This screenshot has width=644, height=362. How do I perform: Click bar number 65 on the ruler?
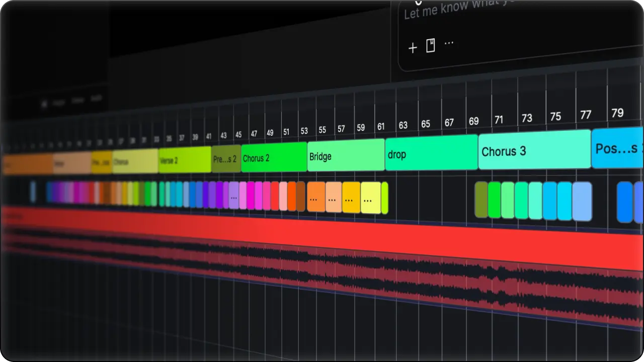[x=426, y=124]
